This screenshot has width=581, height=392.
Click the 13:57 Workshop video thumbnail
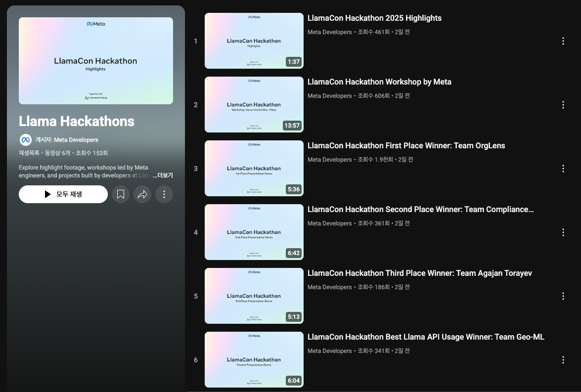[x=254, y=104]
